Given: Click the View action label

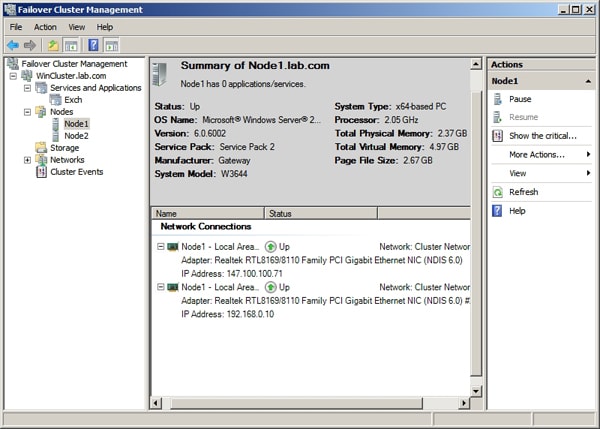Looking at the screenshot, I should tap(518, 173).
